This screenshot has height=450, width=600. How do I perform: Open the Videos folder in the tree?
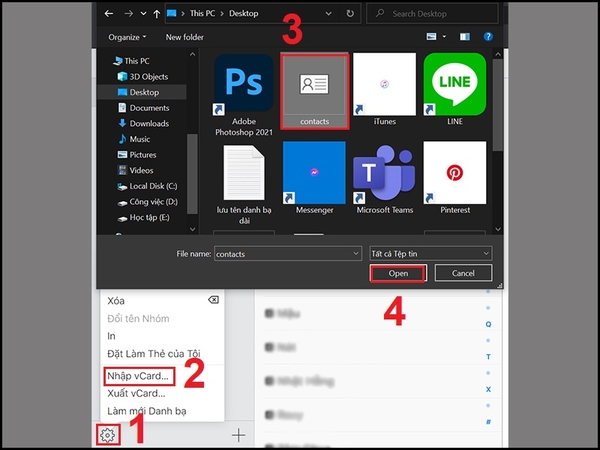(x=135, y=170)
